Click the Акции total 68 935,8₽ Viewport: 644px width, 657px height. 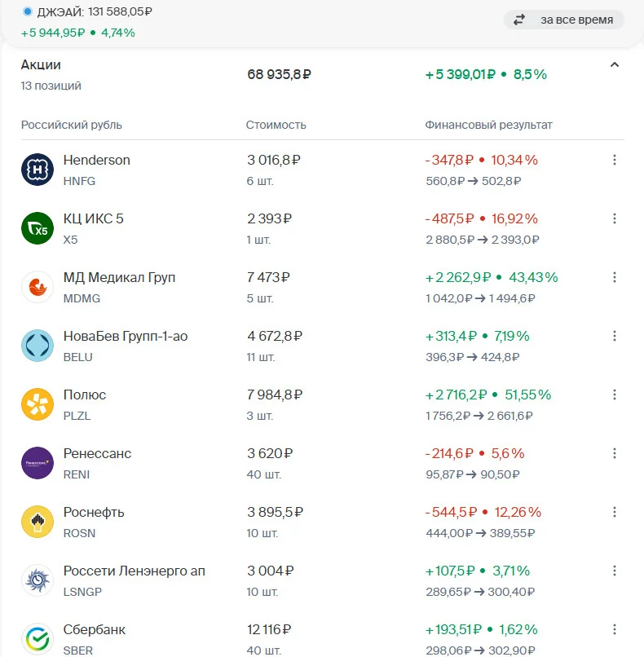[x=279, y=74]
